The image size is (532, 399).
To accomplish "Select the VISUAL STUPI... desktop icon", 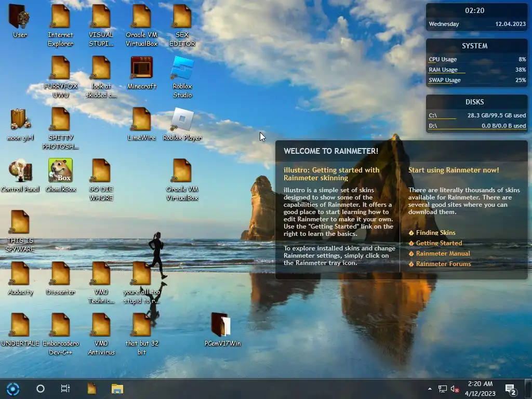I will click(x=101, y=25).
